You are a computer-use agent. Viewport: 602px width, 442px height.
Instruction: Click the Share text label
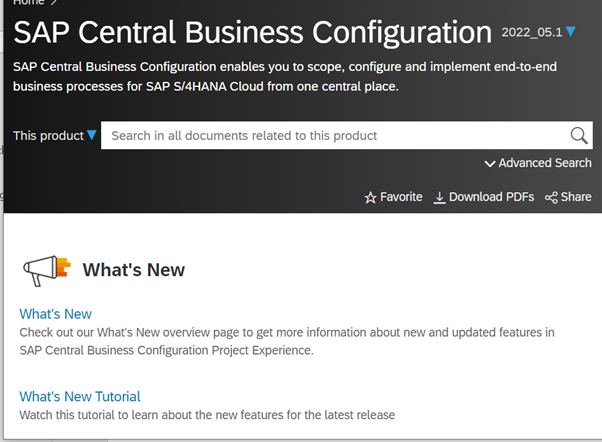(576, 197)
